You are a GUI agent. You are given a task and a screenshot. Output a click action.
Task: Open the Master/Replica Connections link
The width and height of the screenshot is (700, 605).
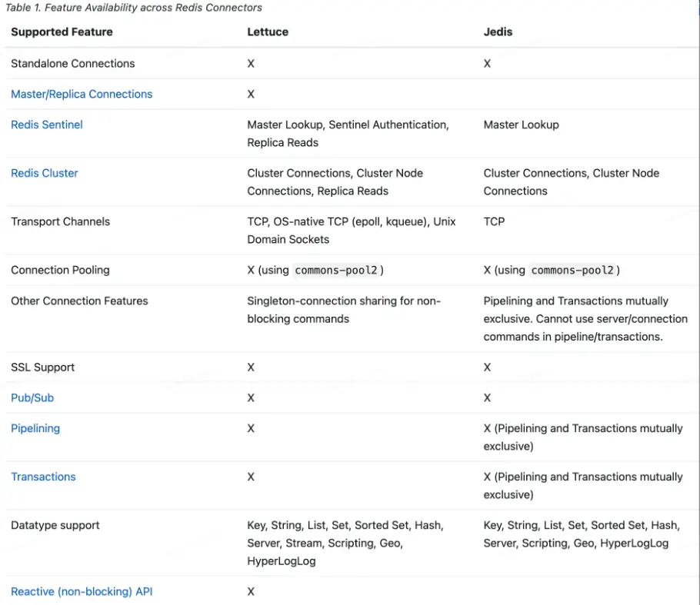pos(82,94)
